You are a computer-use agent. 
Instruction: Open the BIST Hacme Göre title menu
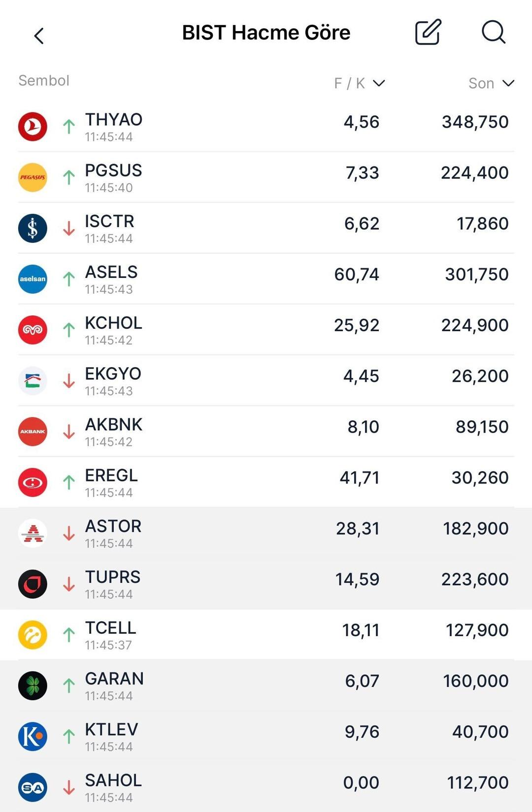click(x=266, y=33)
